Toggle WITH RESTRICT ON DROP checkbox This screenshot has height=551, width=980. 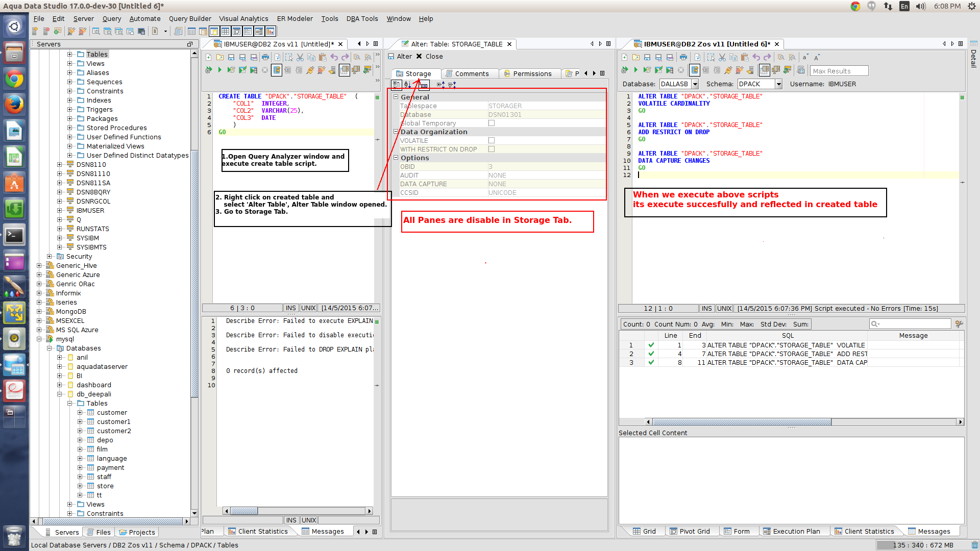click(492, 149)
